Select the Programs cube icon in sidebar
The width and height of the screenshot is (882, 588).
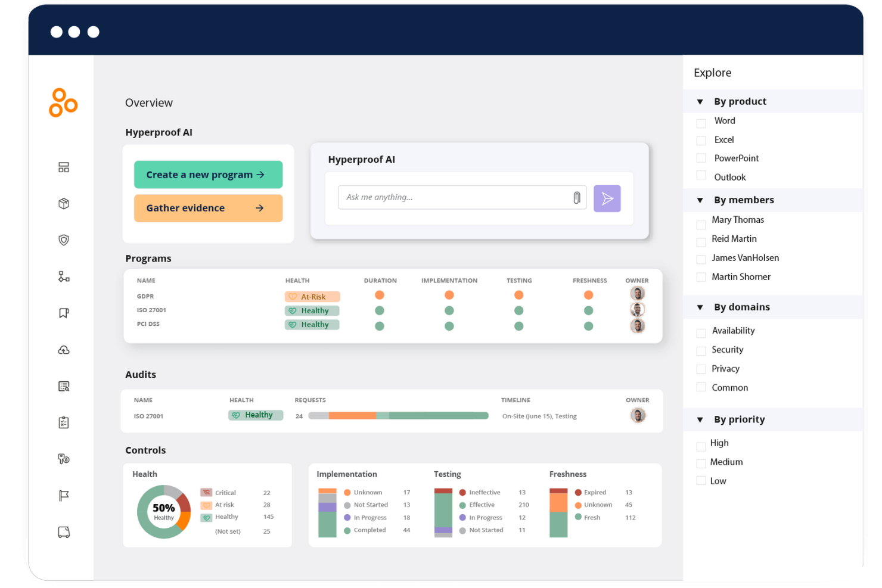[63, 203]
